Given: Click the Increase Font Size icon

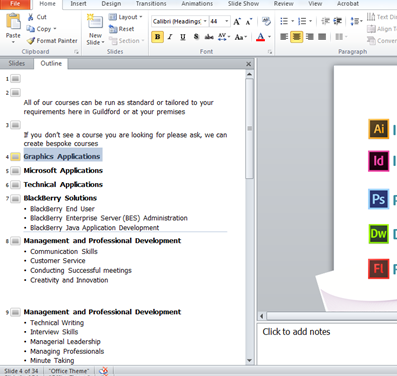Looking at the screenshot, I should (x=237, y=22).
